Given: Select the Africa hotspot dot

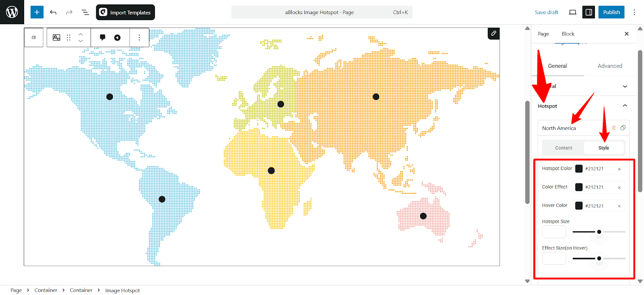Looking at the screenshot, I should 271,170.
